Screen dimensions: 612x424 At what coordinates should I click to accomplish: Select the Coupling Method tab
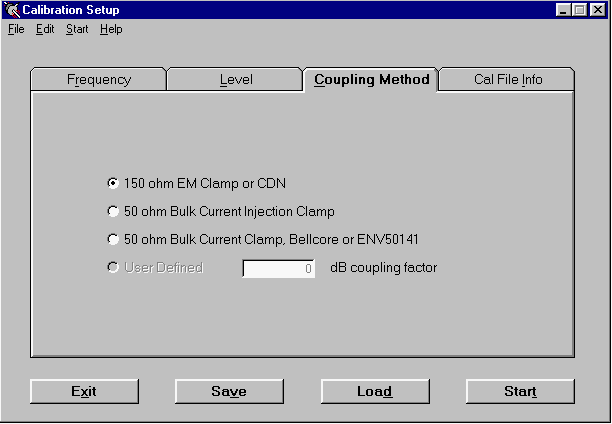[x=371, y=80]
